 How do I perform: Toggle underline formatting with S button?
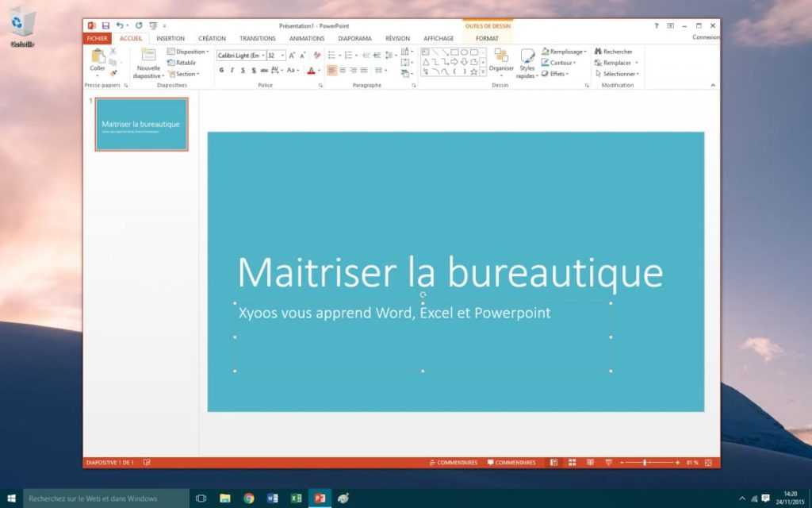click(243, 70)
